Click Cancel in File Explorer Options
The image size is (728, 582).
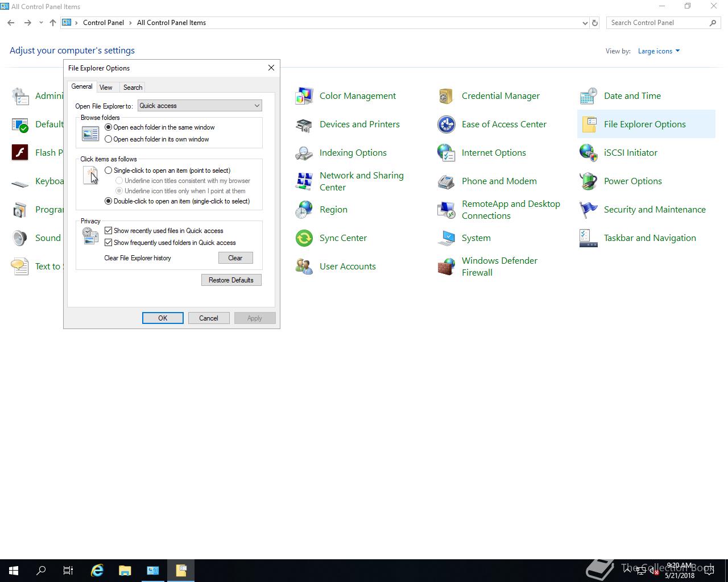pyautogui.click(x=209, y=318)
